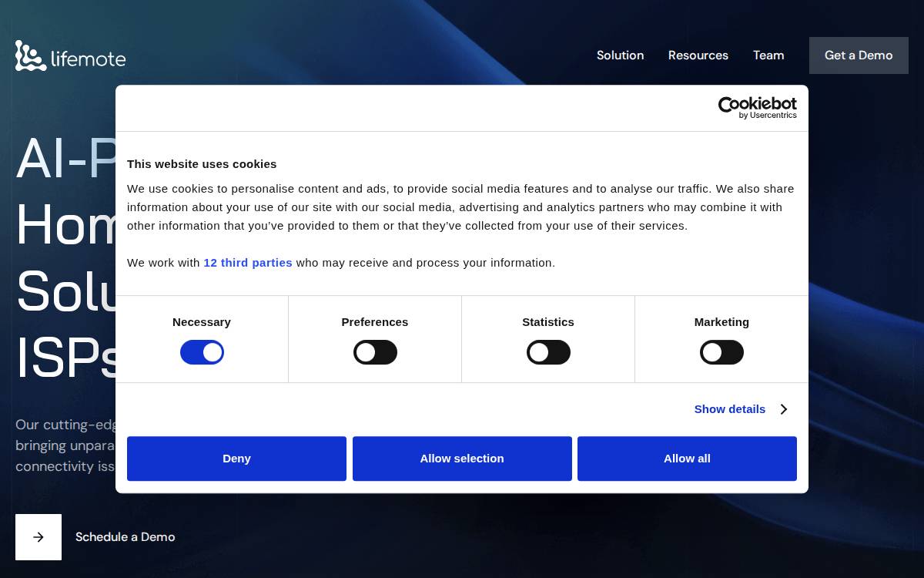Deny all cookies
This screenshot has height=578, width=924.
coord(236,459)
